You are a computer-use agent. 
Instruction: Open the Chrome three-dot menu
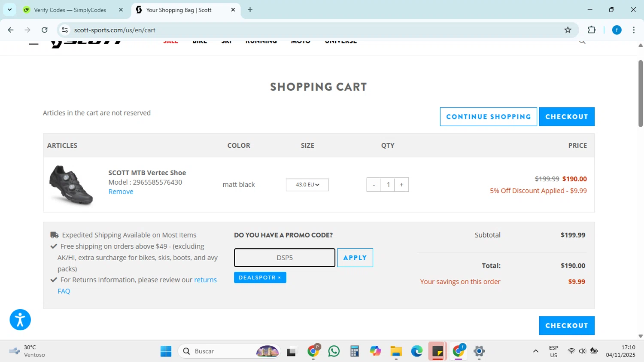[x=634, y=30]
